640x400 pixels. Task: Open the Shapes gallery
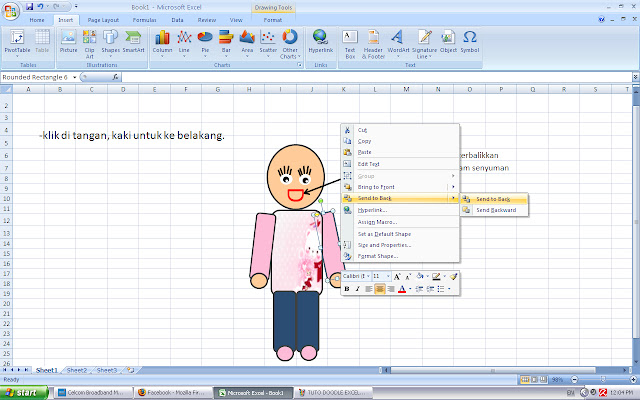[110, 43]
